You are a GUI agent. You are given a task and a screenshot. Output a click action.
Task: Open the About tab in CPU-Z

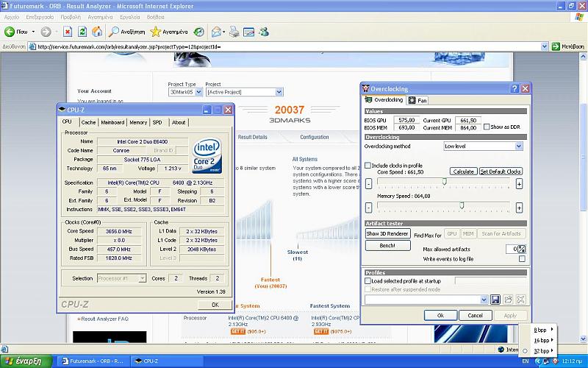coord(179,122)
